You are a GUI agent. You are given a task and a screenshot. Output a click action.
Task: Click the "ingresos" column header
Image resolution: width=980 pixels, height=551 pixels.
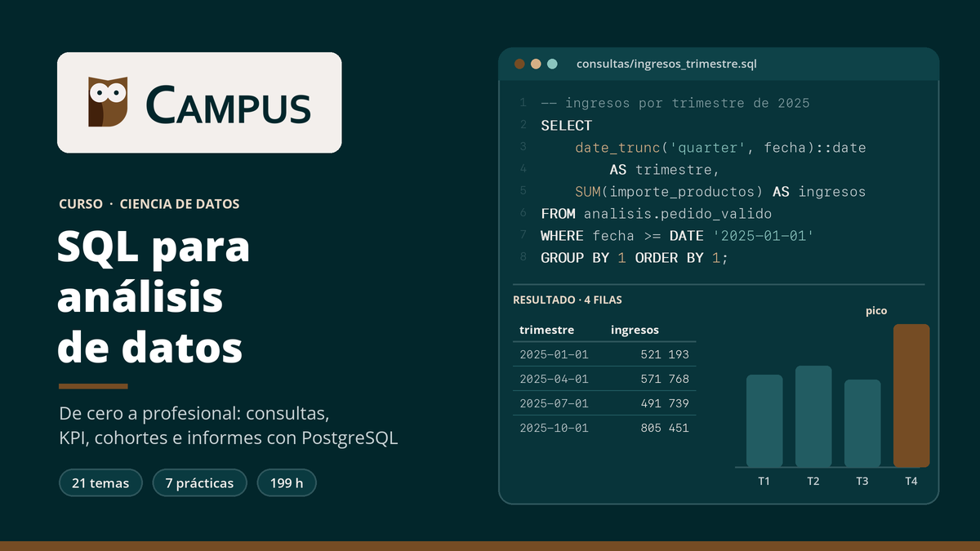(635, 330)
